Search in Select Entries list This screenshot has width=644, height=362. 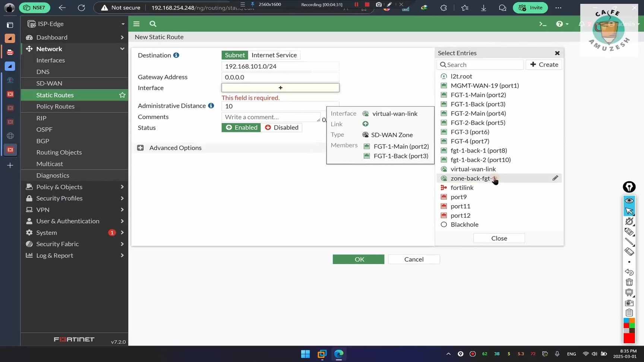pos(480,65)
